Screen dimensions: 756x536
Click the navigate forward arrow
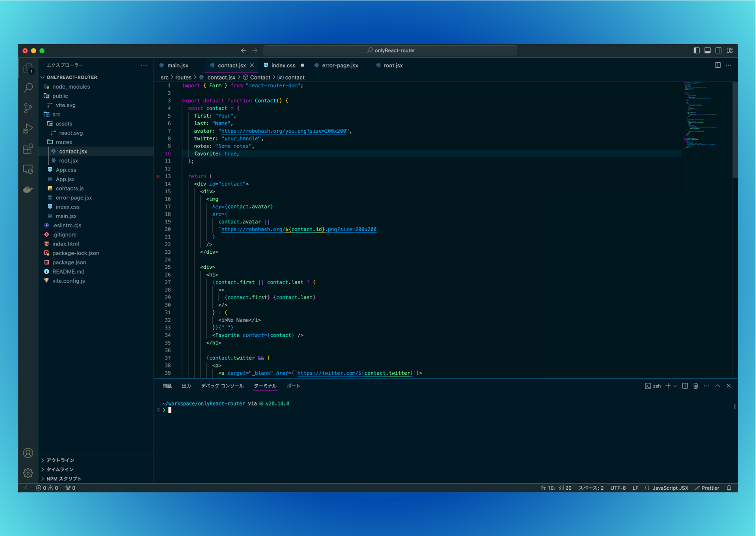point(255,51)
